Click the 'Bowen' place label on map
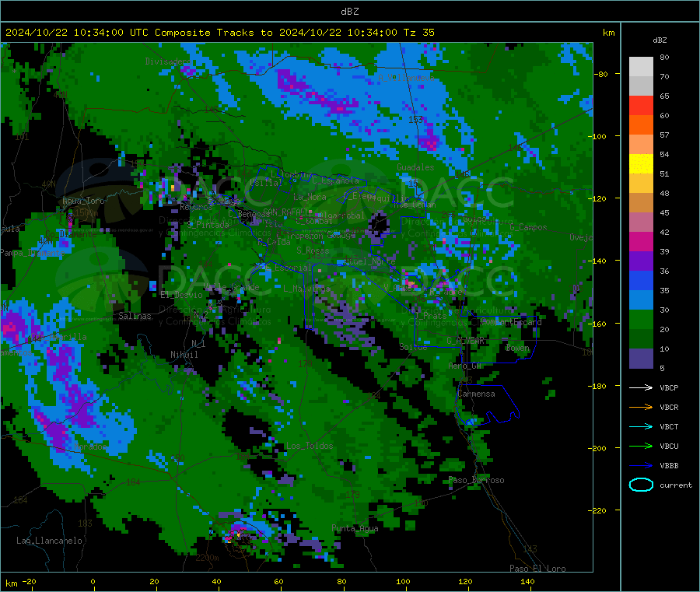 pyautogui.click(x=518, y=348)
